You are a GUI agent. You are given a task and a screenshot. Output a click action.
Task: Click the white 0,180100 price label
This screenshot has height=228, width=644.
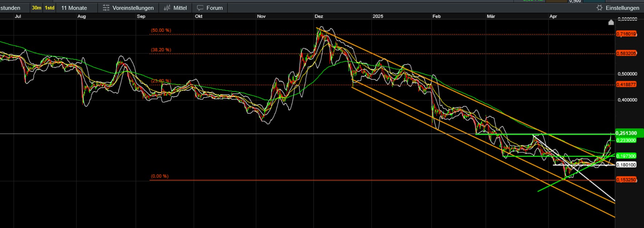coord(626,165)
